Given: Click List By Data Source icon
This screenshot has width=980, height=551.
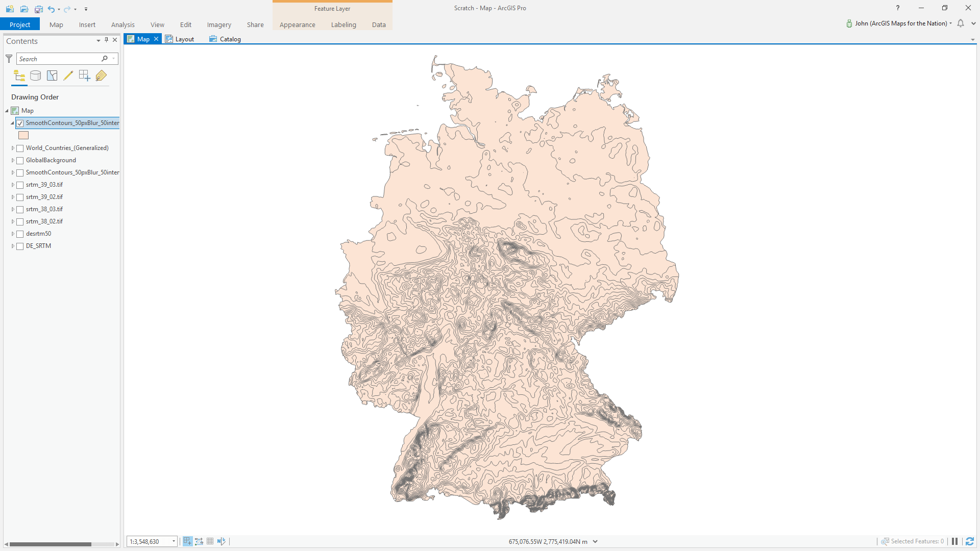Looking at the screenshot, I should coord(36,76).
